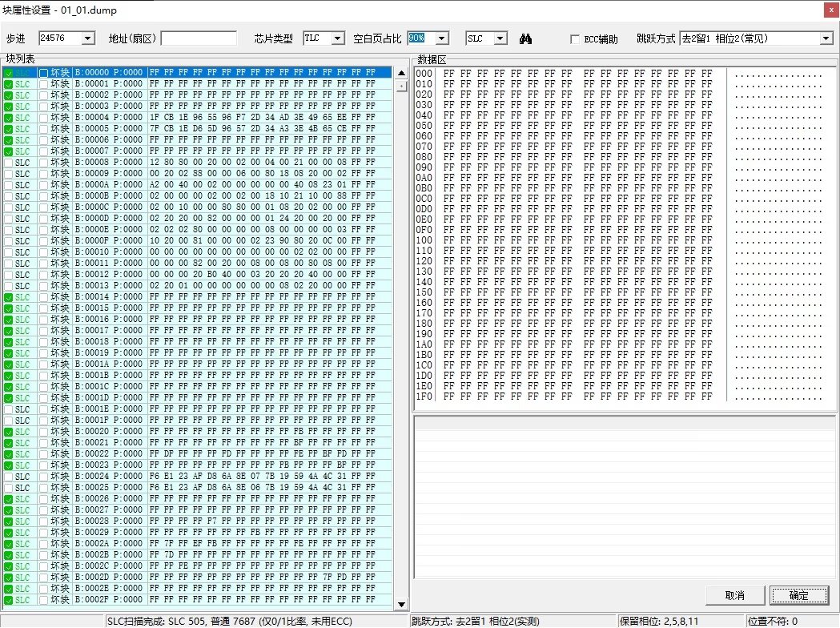Click status text '跳跃方式: 去2留1 相位2(实测)'
The image size is (840, 628).
475,621
